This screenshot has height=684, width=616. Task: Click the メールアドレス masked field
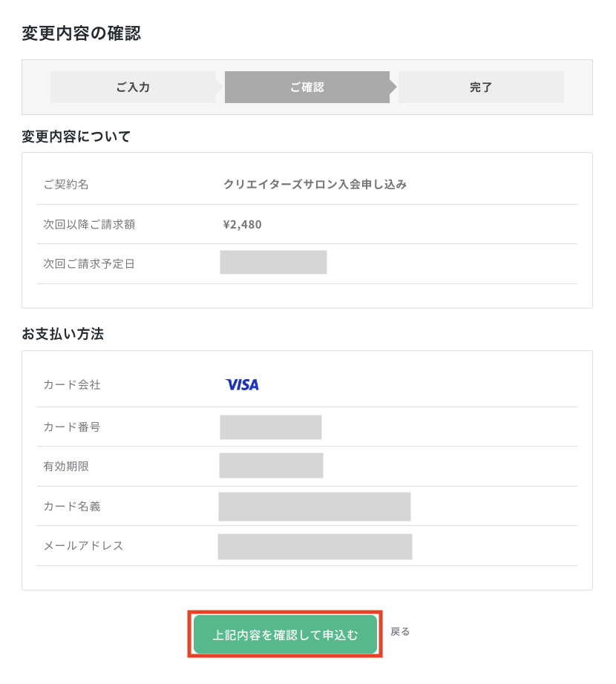pos(314,546)
